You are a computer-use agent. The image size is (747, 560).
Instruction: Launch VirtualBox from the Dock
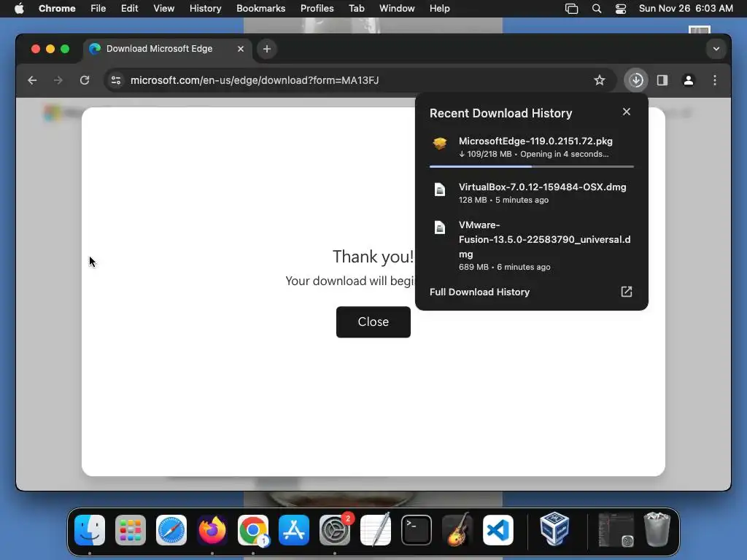pos(554,529)
